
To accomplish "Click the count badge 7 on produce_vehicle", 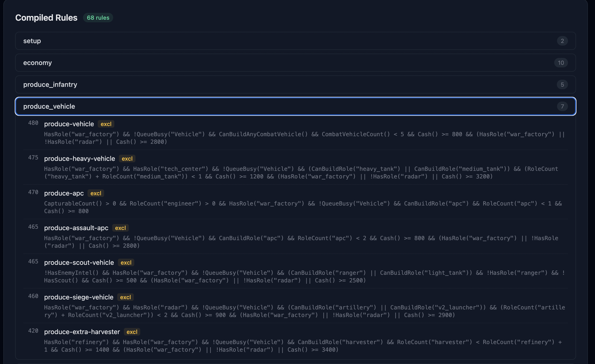I will tap(562, 106).
